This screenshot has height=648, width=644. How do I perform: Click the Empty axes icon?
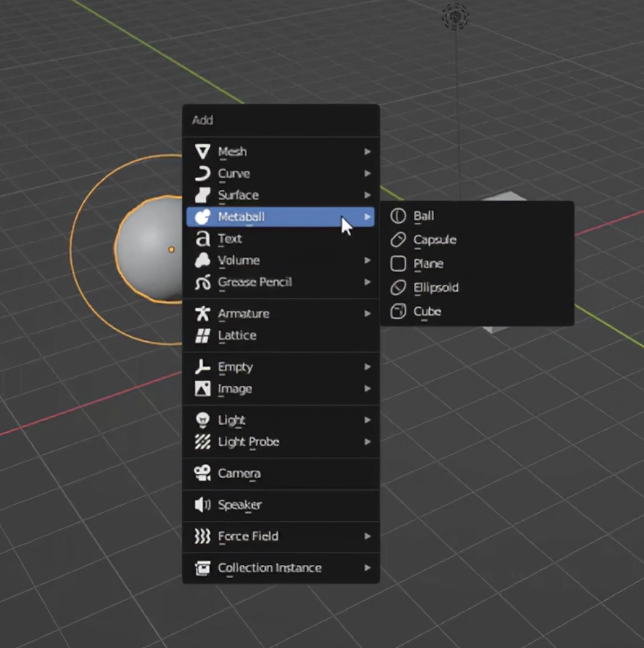[x=202, y=367]
